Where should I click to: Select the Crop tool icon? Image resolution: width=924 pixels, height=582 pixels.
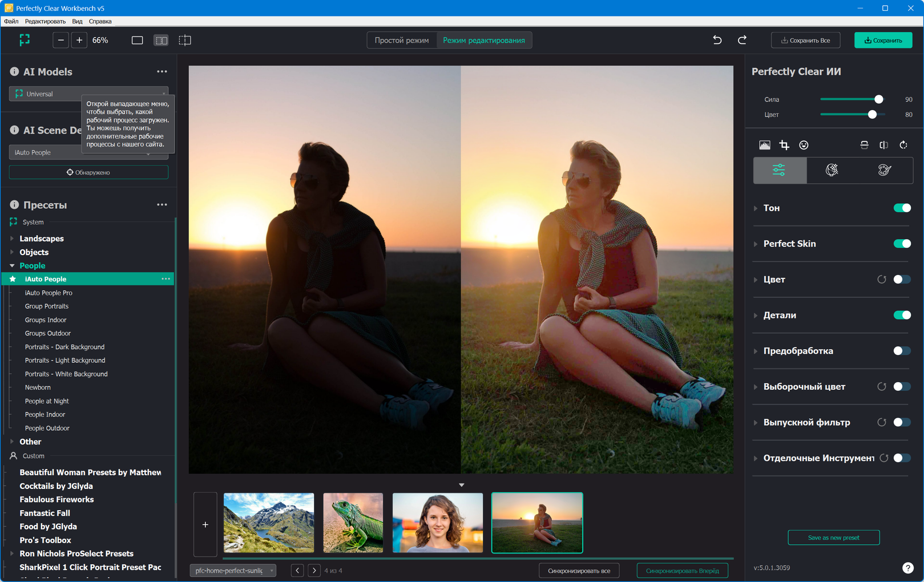pos(784,145)
